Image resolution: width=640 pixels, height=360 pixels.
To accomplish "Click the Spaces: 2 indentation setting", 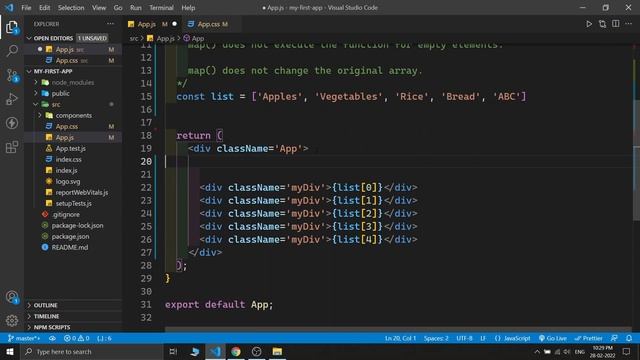I will 436,338.
